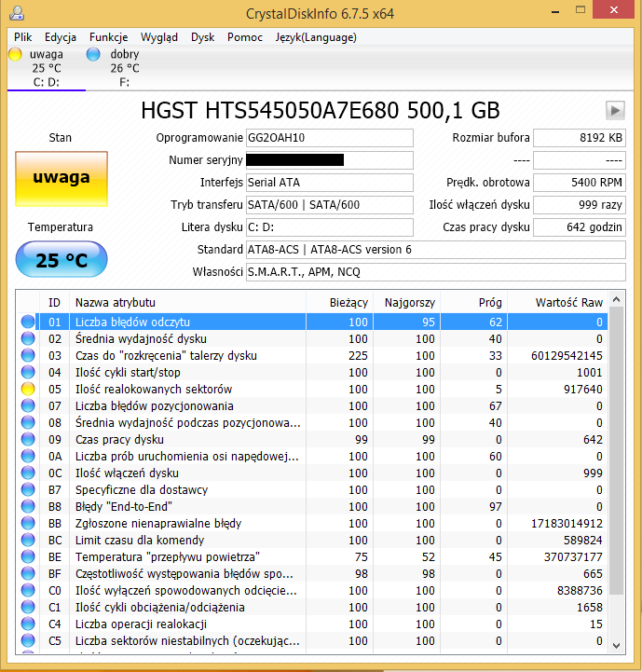This screenshot has width=642, height=672.
Task: Click the Prędk. obrotowa value 5400 RPM
Action: coord(580,182)
